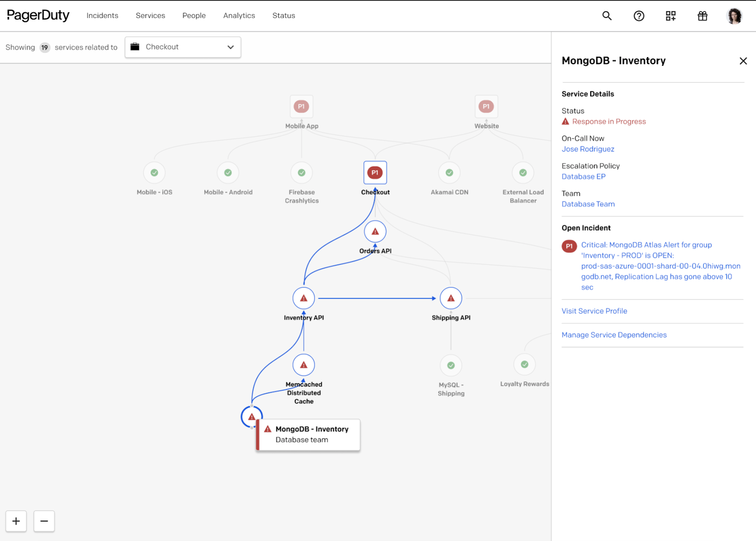The image size is (756, 541).
Task: Open the Incidents menu
Action: pos(103,16)
